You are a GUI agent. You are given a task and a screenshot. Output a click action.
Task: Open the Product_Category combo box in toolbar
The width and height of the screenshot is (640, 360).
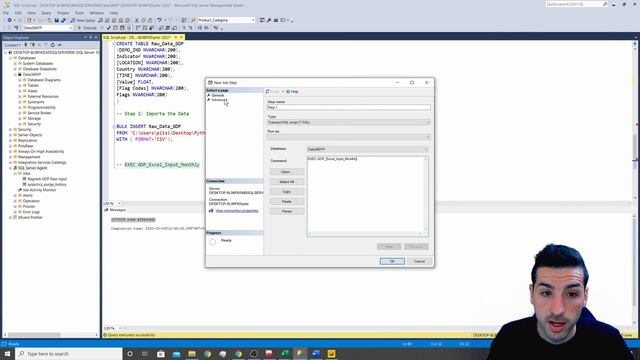(x=226, y=20)
